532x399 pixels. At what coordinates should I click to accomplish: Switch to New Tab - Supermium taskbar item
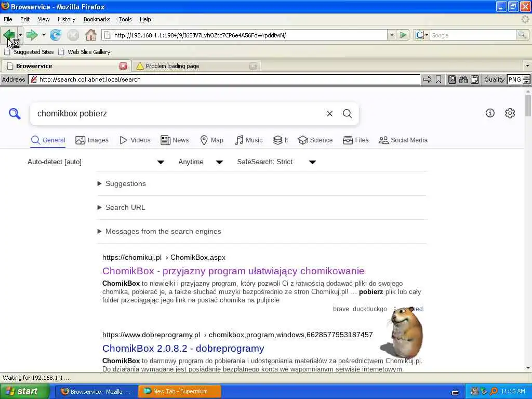point(180,391)
